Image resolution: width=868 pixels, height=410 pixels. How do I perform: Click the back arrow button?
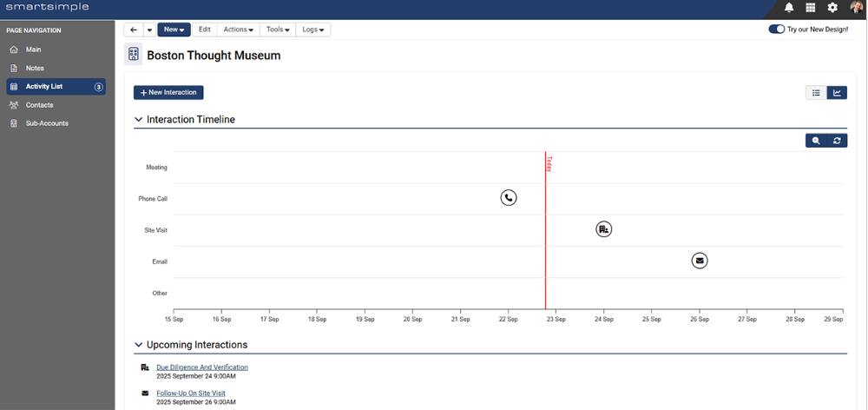134,30
